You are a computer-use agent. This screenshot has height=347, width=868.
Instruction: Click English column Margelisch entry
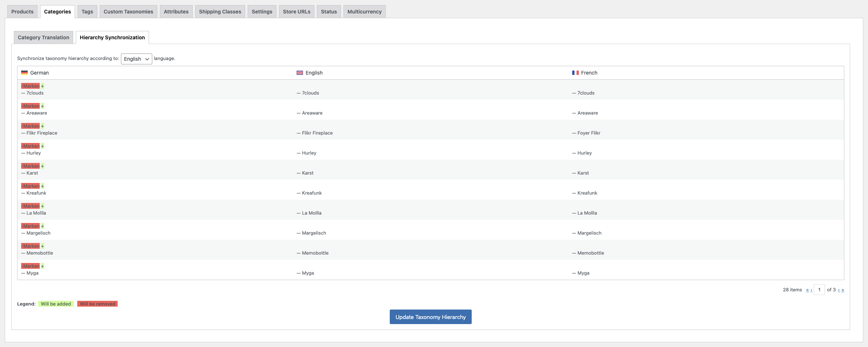point(311,233)
